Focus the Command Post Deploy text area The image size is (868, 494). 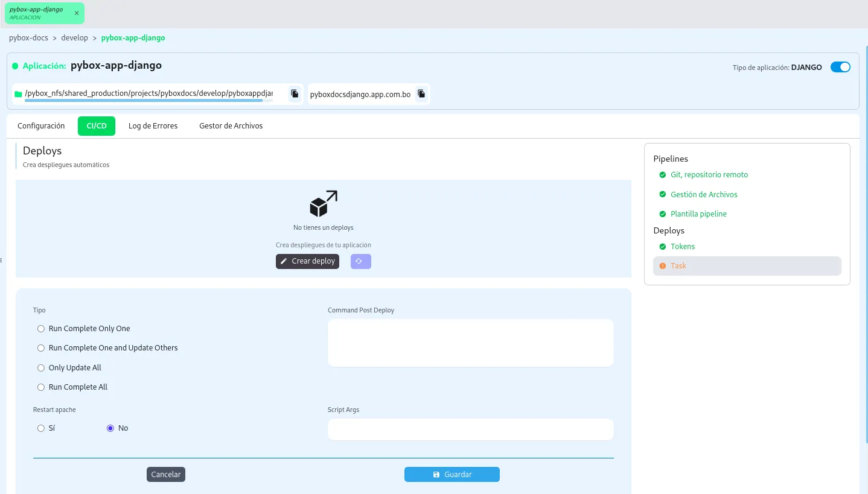pos(471,343)
